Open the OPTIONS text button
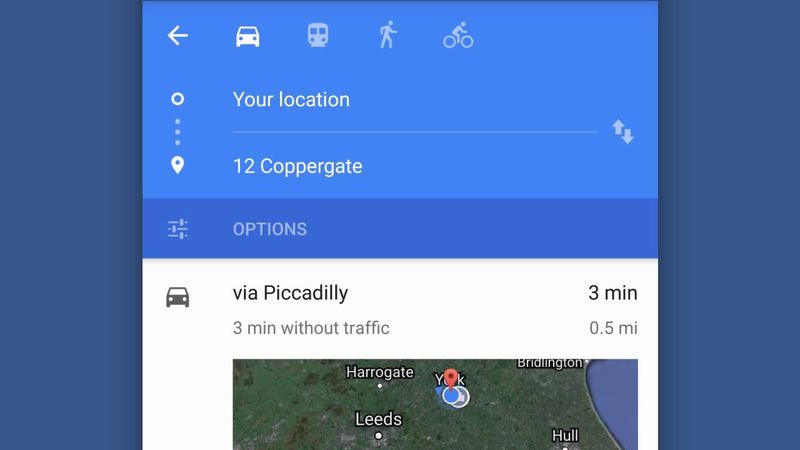This screenshot has height=450, width=800. pos(270,229)
